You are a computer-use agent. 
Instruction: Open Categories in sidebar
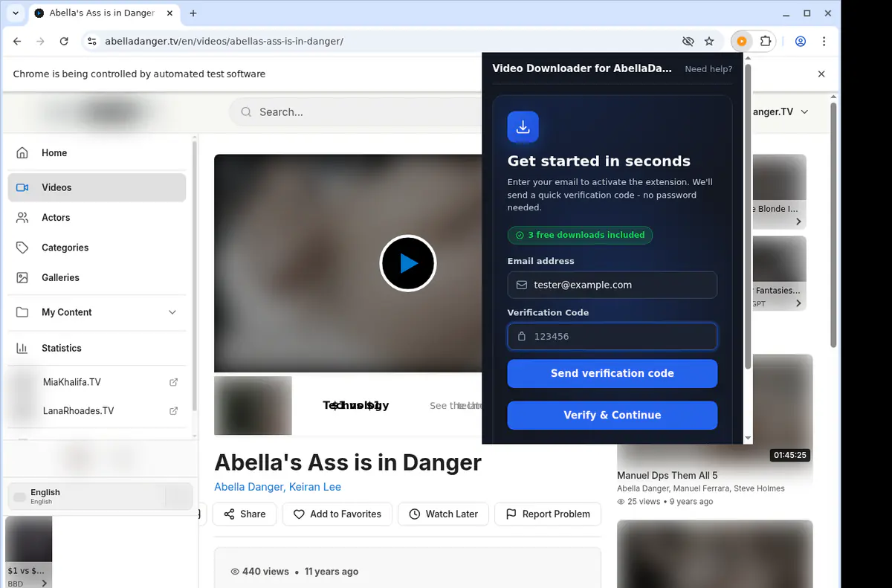tap(97, 248)
